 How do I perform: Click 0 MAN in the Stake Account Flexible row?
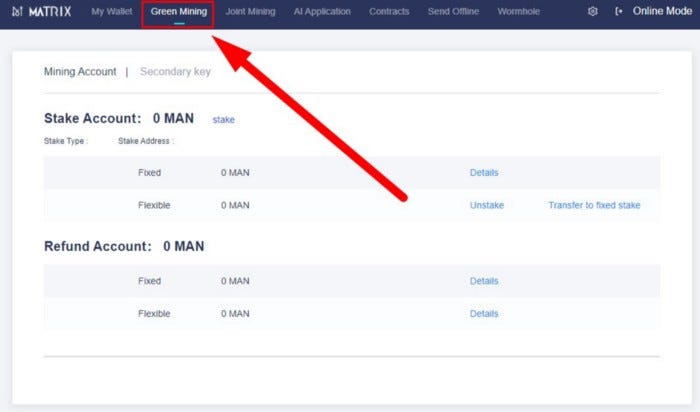(235, 205)
